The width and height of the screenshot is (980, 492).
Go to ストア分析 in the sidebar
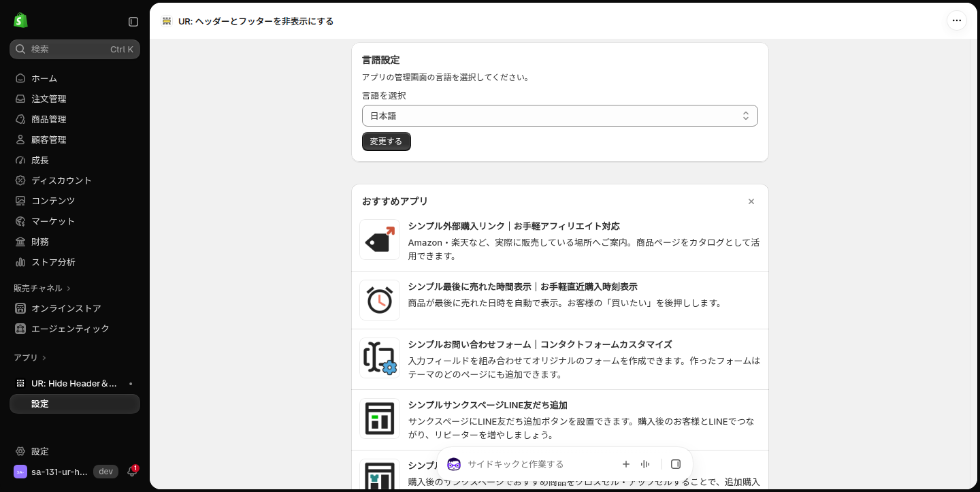click(75, 262)
